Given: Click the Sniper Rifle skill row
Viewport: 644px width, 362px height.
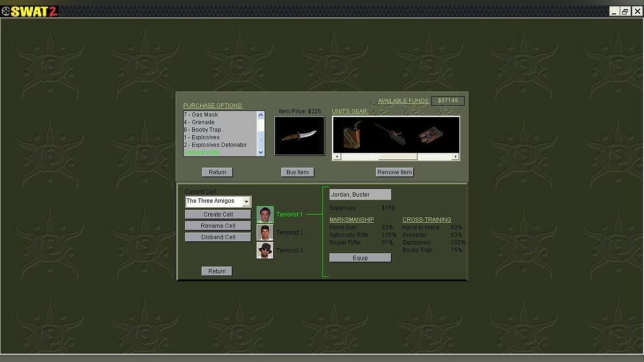Looking at the screenshot, I should tap(361, 242).
